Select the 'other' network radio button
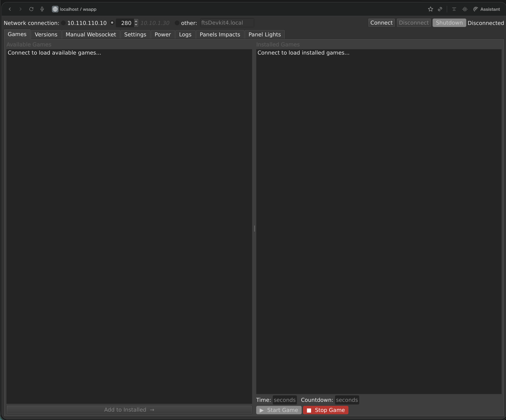Viewport: 506px width, 420px height. click(177, 23)
